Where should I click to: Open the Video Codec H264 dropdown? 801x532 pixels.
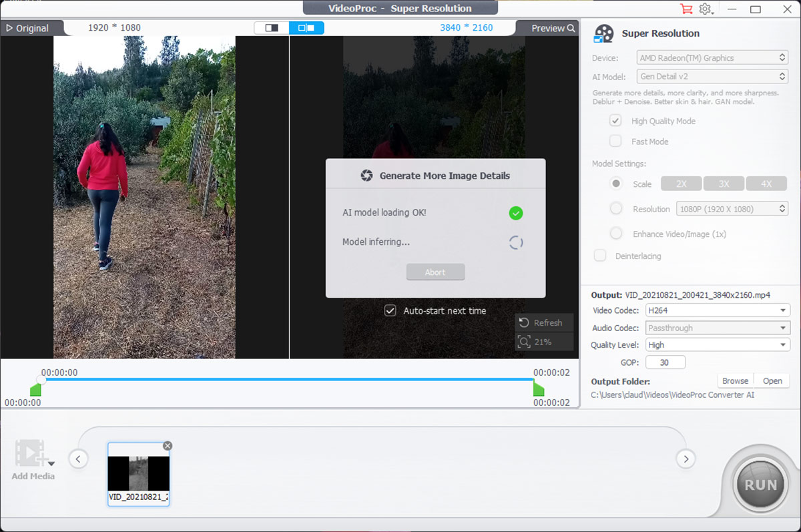coord(718,310)
